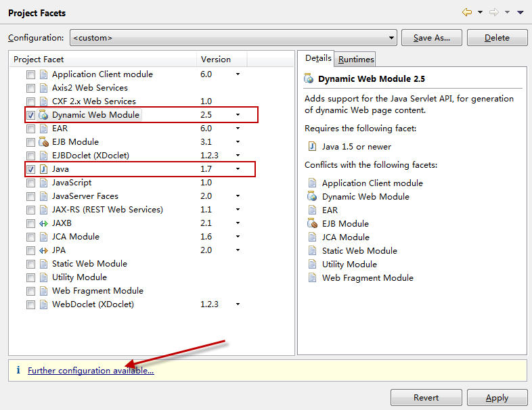The width and height of the screenshot is (532, 410).
Task: Enable the Application Client module checkbox
Action: point(30,74)
